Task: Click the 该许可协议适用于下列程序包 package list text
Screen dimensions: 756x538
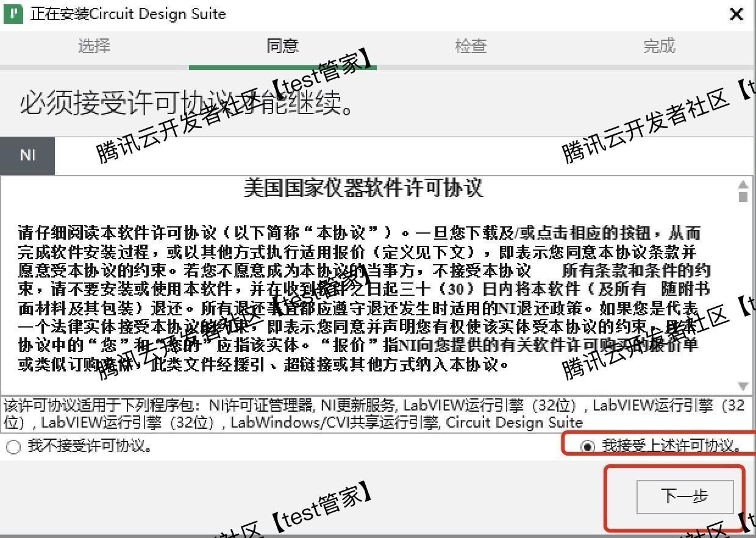Action: (374, 414)
